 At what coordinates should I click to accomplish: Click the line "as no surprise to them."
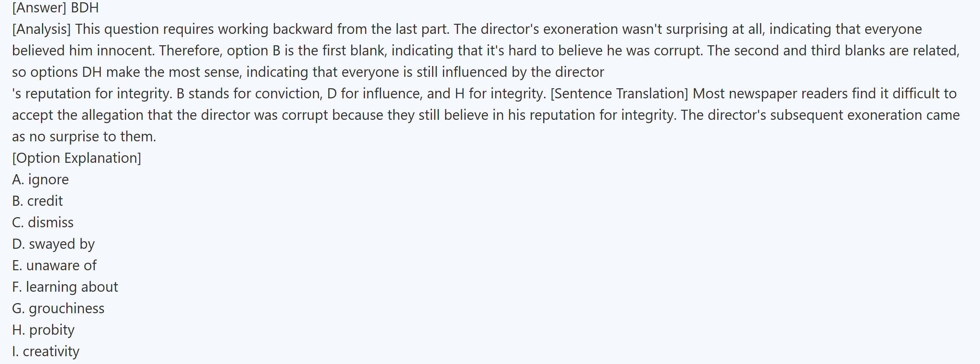coord(84,137)
